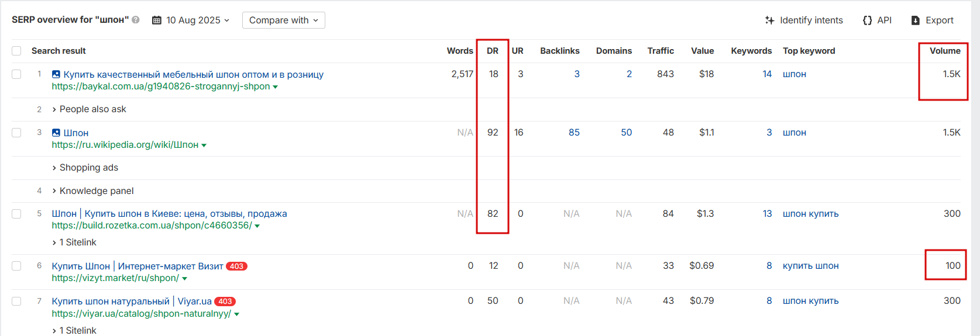Screen dimensions: 980x336
Task: Toggle the select-all checkbox in the Search result header
Action: [16, 51]
